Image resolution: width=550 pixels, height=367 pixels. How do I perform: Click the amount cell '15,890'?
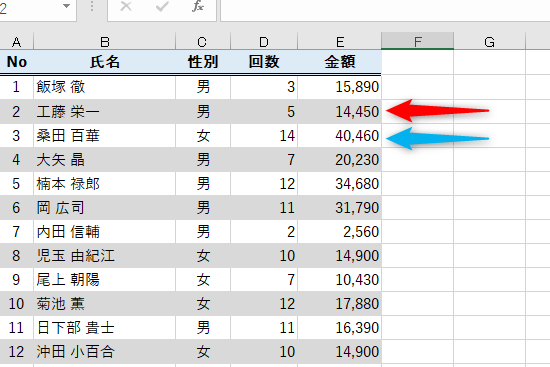[340, 87]
